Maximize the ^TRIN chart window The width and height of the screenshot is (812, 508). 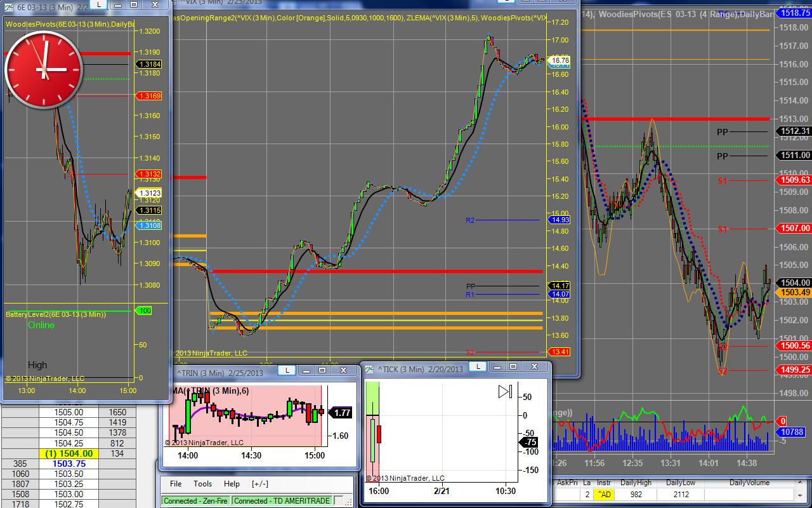[x=322, y=370]
